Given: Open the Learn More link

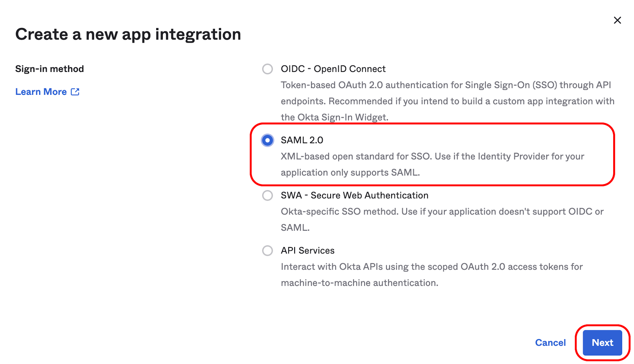Looking at the screenshot, I should coord(41,92).
